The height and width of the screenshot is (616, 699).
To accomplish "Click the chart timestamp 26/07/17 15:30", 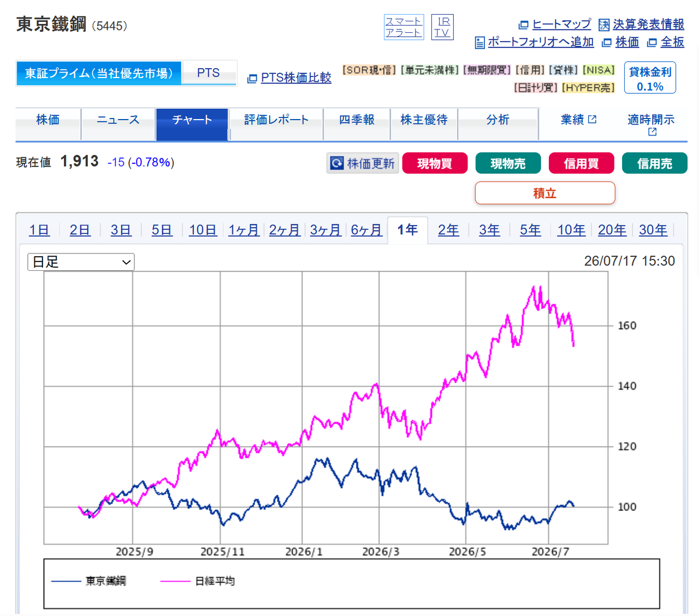I will point(630,261).
